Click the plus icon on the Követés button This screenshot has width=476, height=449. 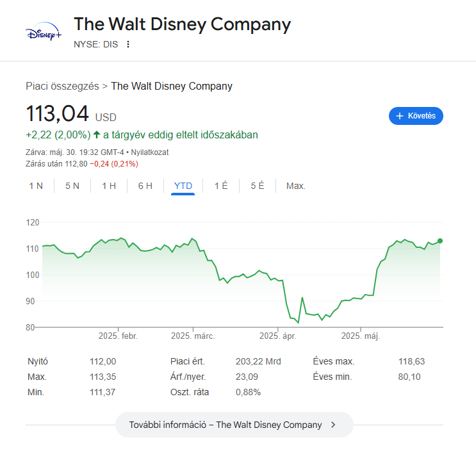point(400,116)
